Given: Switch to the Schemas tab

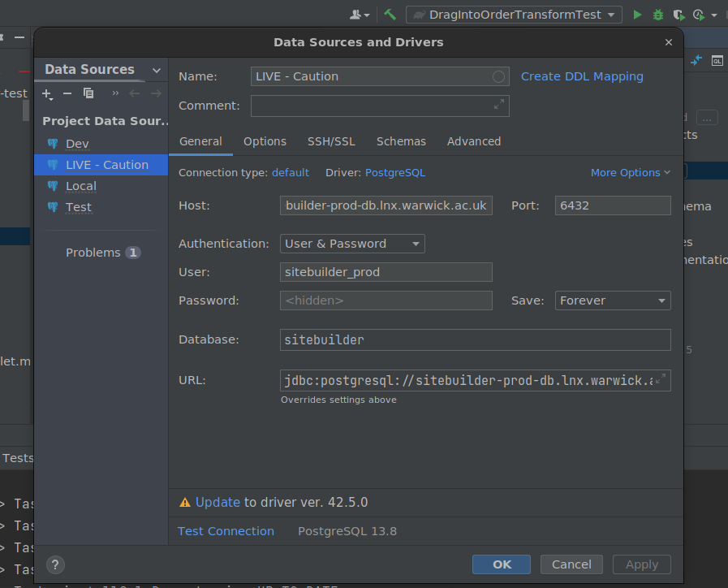Looking at the screenshot, I should click(401, 141).
